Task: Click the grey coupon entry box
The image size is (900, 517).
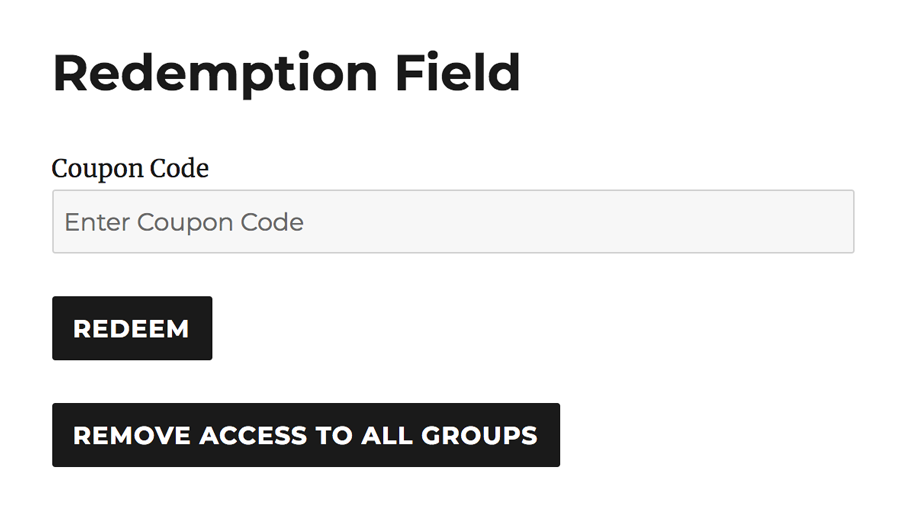Action: click(x=452, y=221)
